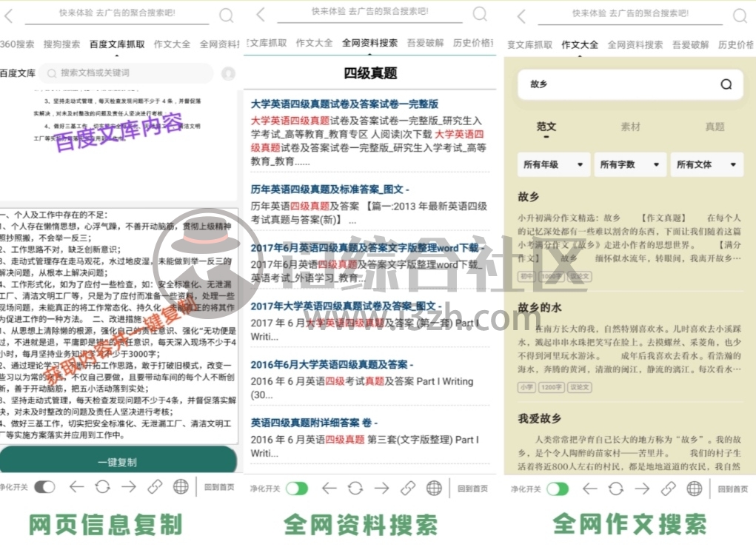756x547 pixels.
Task: Copy link icon in right panel bottom toolbar
Action: tap(668, 489)
